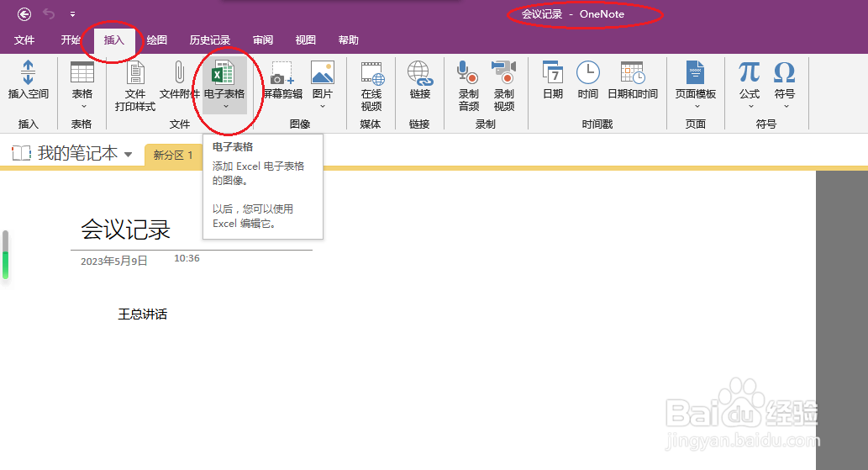Expand the 表格 dropdown arrow
This screenshot has width=868, height=470.
click(x=83, y=106)
